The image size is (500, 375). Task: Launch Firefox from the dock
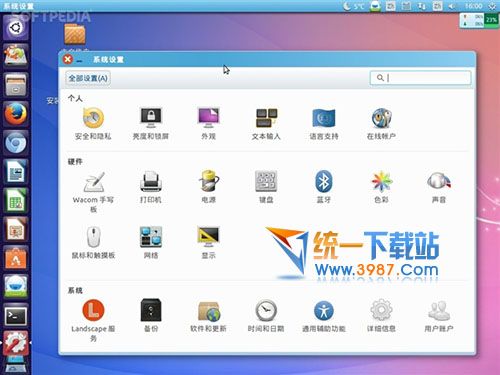point(16,114)
